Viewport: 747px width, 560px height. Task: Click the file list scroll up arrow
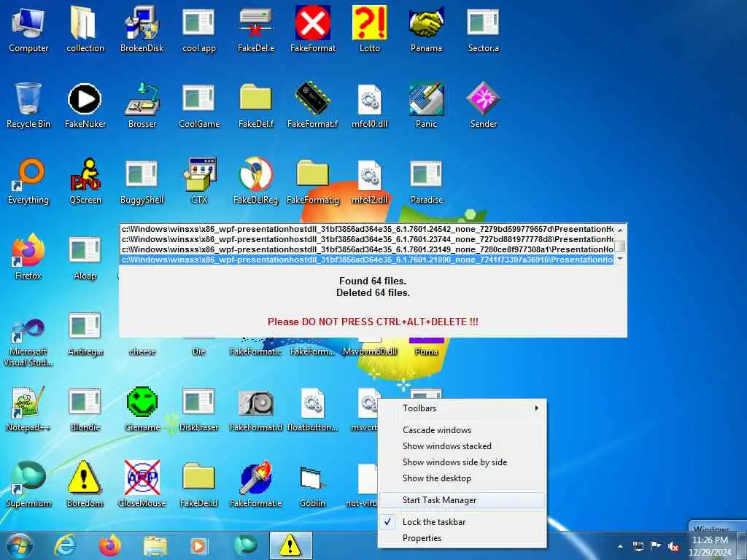(620, 230)
